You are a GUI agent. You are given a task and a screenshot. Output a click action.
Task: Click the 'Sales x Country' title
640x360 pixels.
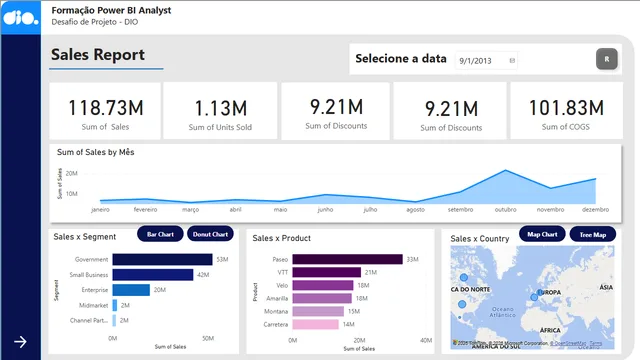(480, 239)
